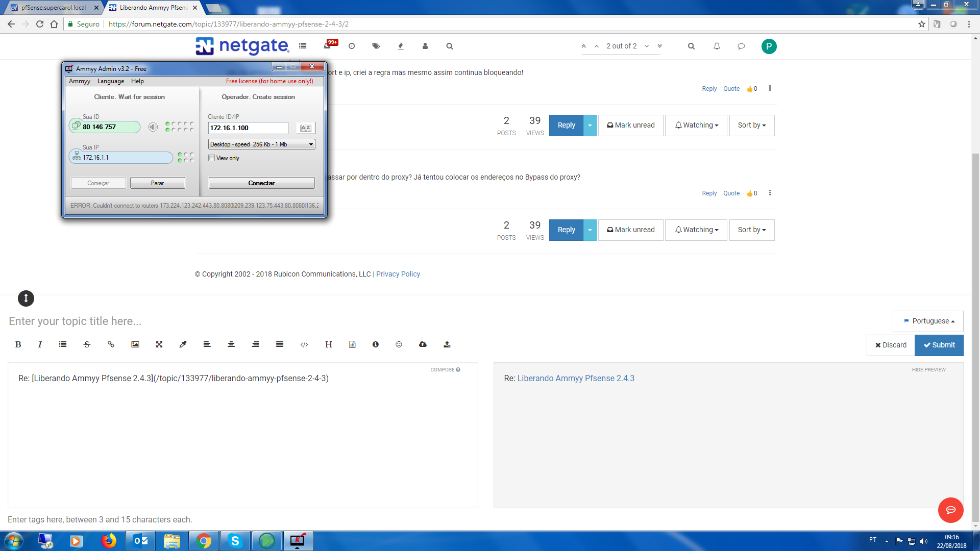The height and width of the screenshot is (551, 980).
Task: Click the strikethrough formatting icon
Action: (x=87, y=344)
